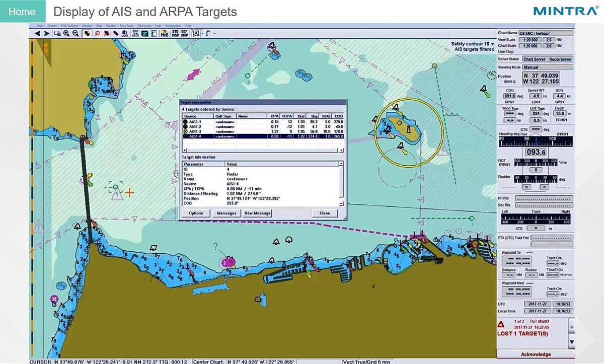Screen dimensions: 604x364
Task: Click the COG 091.6 value field
Action: [x=510, y=96]
